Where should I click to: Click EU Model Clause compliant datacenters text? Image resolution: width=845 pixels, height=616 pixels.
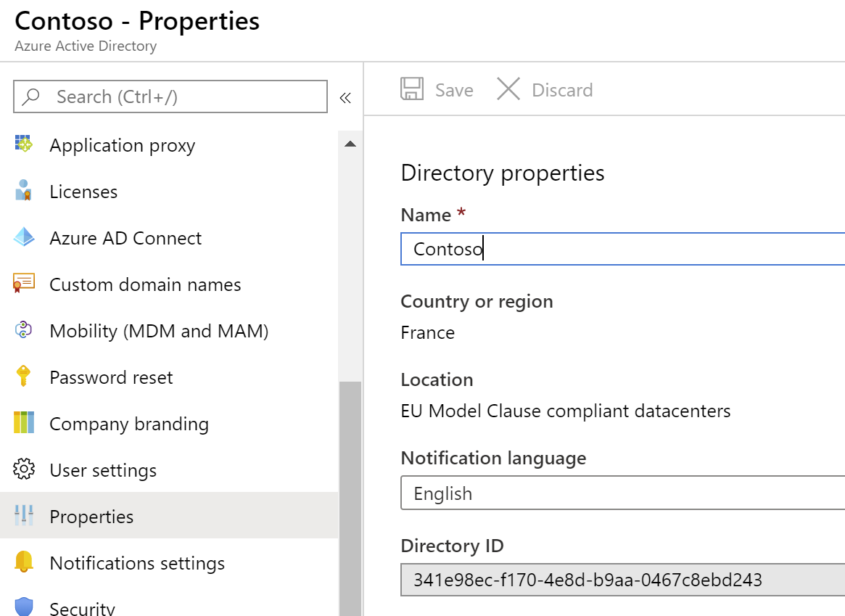565,411
